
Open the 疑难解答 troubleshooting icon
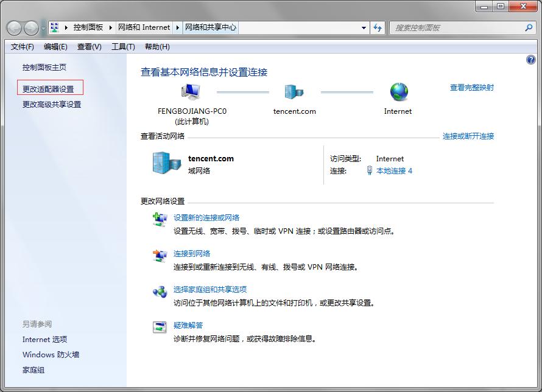coord(158,327)
